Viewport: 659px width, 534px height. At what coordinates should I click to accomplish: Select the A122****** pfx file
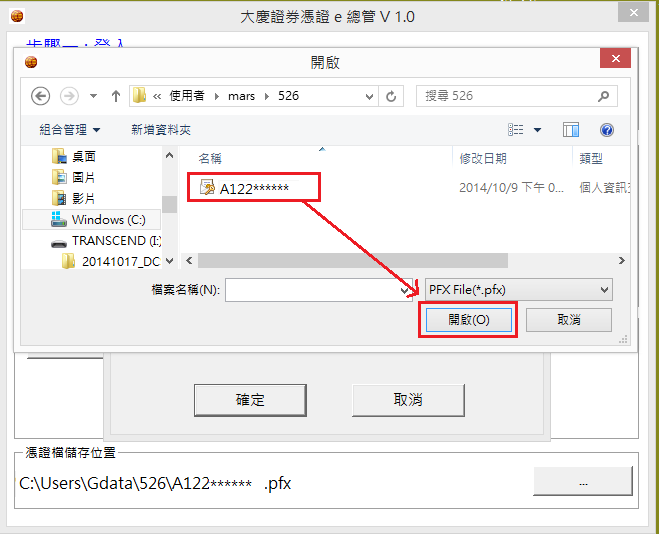point(253,187)
